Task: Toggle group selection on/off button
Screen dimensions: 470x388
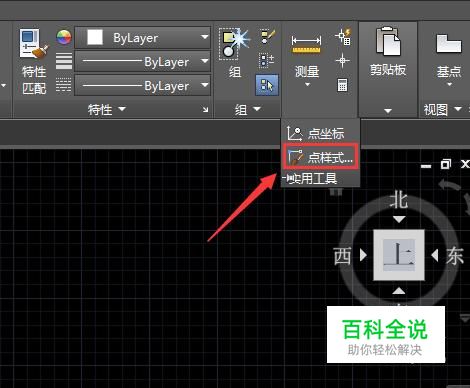Action: tap(267, 85)
